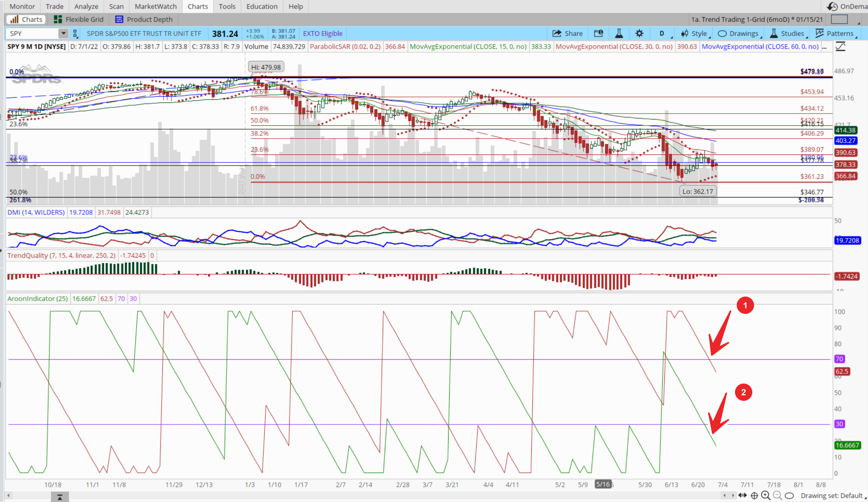Click the horizontal scrollbar right arrow
Image resolution: width=868 pixels, height=502 pixels.
[733, 495]
